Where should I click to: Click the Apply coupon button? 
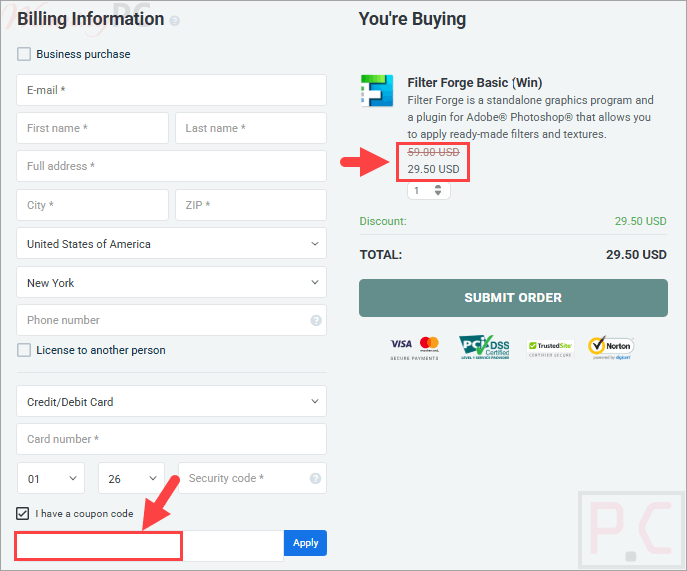pos(305,543)
